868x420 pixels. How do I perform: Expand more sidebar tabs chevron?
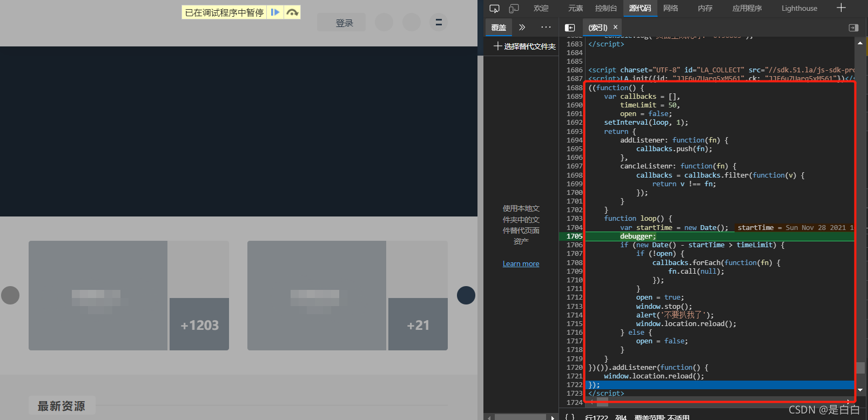522,27
